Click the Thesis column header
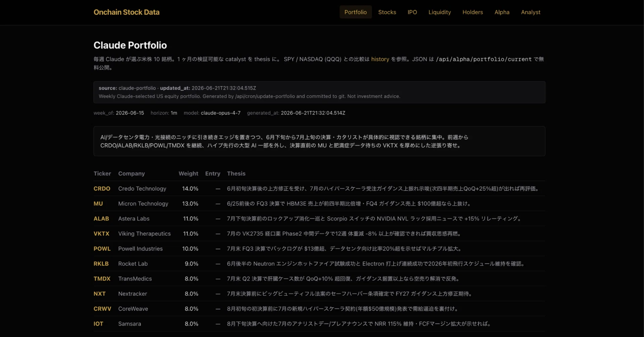Screen dimensions: 644x337 pos(236,174)
